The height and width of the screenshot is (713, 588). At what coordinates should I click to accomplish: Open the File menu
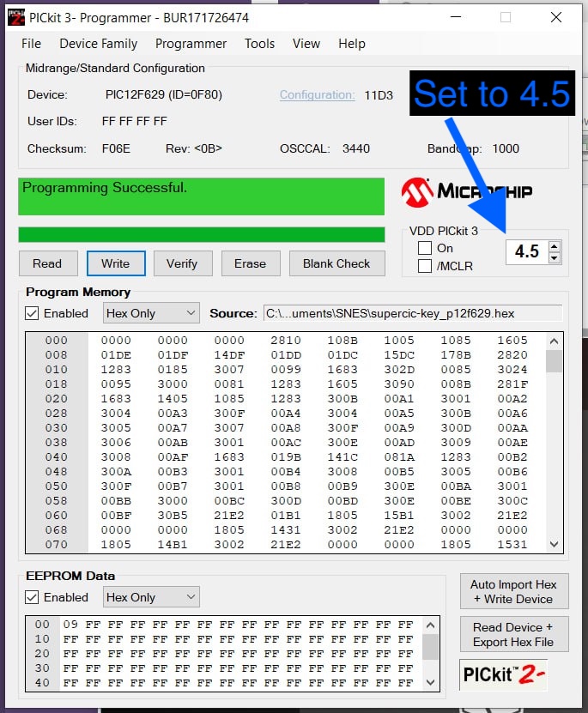pos(31,44)
